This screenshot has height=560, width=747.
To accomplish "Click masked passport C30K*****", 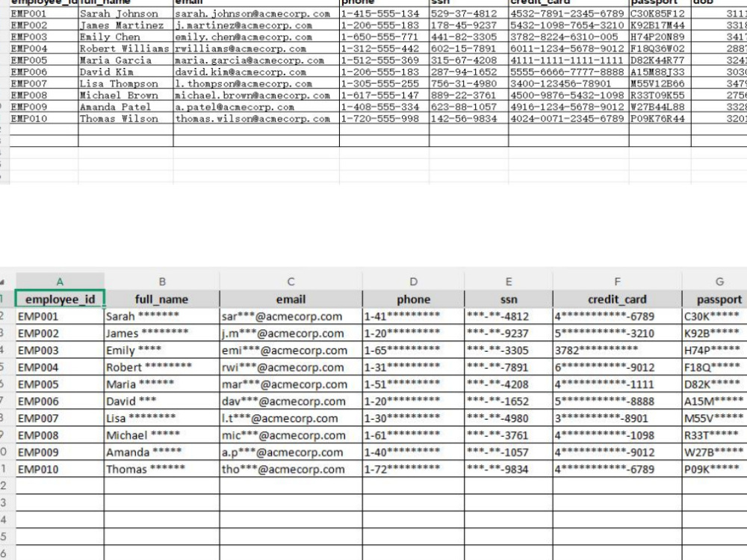I will click(x=715, y=316).
